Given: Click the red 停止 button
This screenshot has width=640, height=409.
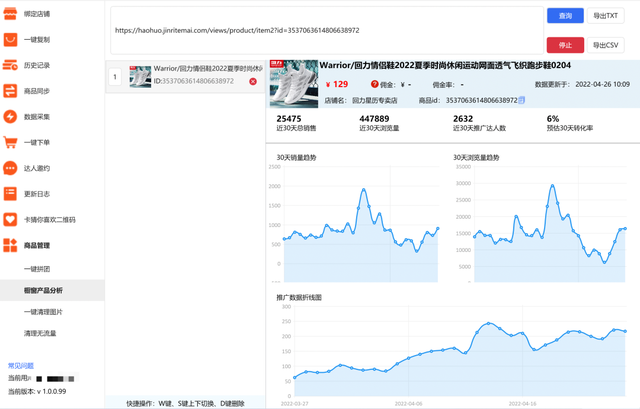Looking at the screenshot, I should click(565, 45).
